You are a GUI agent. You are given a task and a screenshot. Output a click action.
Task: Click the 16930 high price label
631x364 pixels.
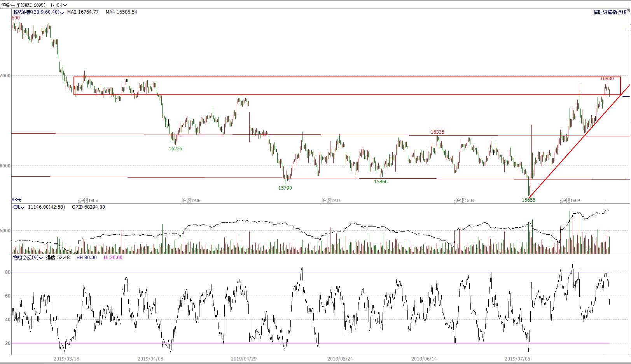[607, 78]
